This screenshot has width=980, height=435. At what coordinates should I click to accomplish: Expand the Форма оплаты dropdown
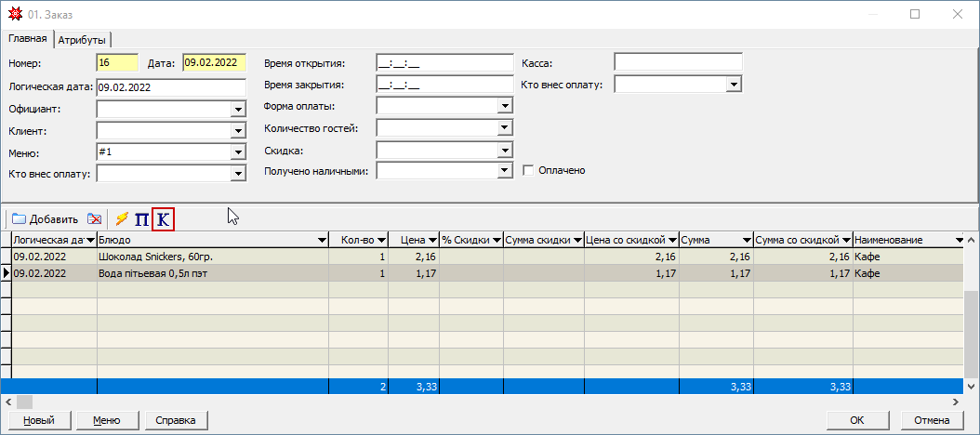click(505, 106)
